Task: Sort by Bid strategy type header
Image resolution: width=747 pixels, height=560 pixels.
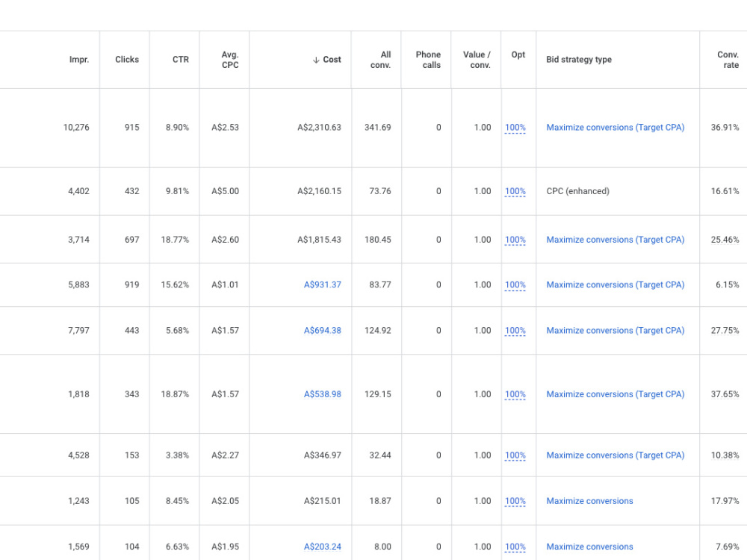Action: tap(579, 60)
